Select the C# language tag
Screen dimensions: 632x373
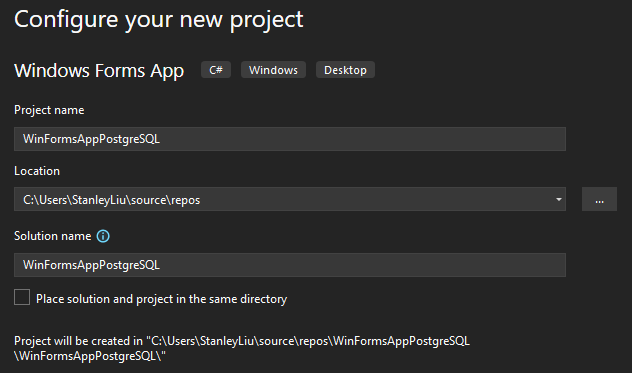(x=216, y=70)
